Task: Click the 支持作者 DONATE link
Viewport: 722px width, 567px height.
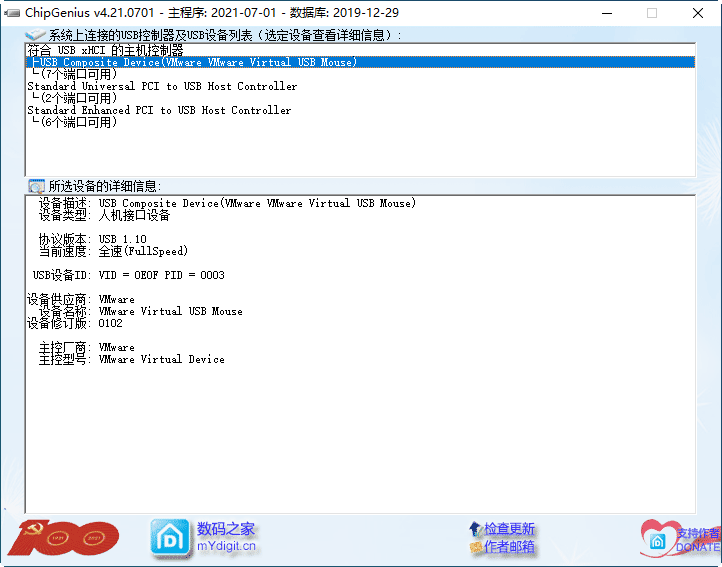Action: (698, 540)
